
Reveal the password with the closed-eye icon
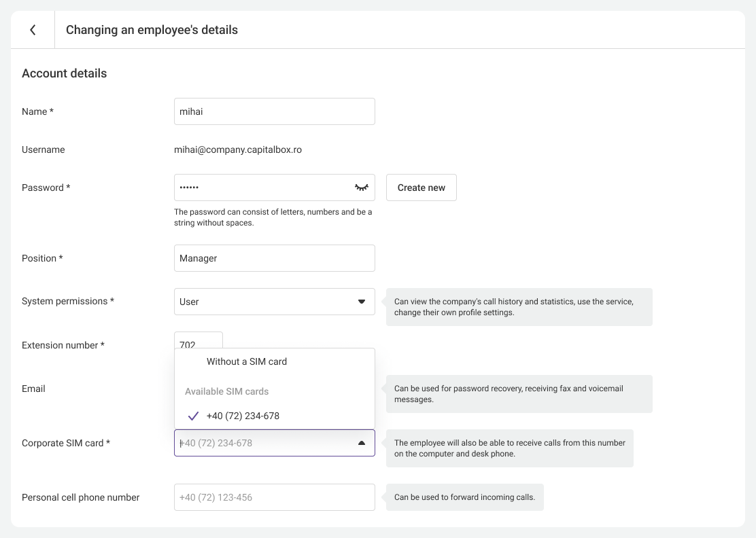click(x=362, y=187)
